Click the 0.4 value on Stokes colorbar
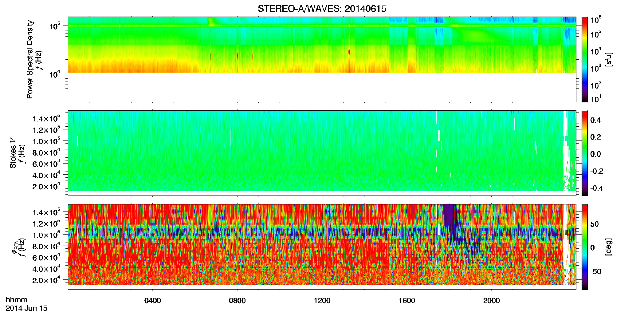Image resolution: width=644 pixels, height=332 pixels. tap(595, 120)
